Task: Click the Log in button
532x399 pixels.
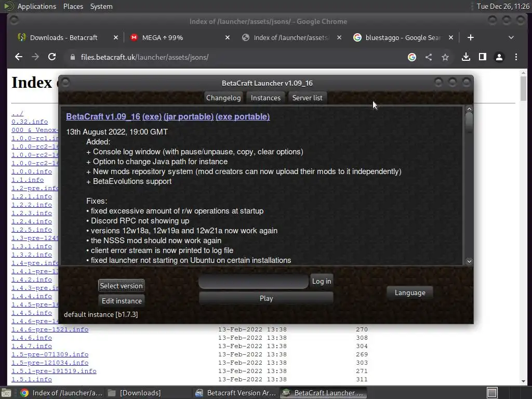Action: (x=322, y=281)
